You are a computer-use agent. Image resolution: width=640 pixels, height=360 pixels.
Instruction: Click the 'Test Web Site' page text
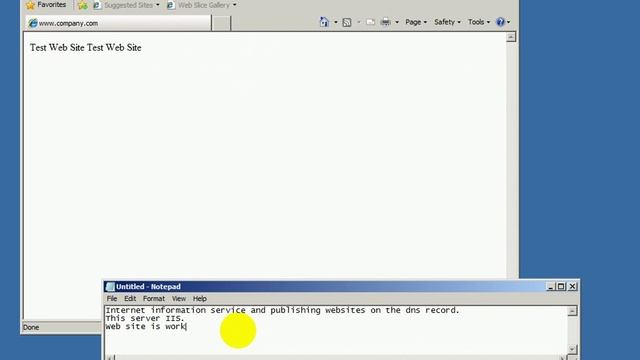point(85,48)
